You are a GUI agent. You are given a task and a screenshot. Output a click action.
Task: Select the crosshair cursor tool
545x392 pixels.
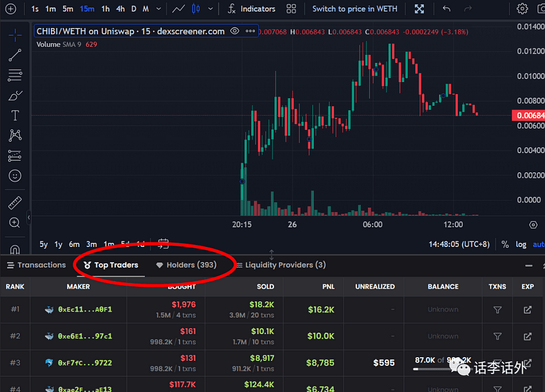tap(15, 35)
